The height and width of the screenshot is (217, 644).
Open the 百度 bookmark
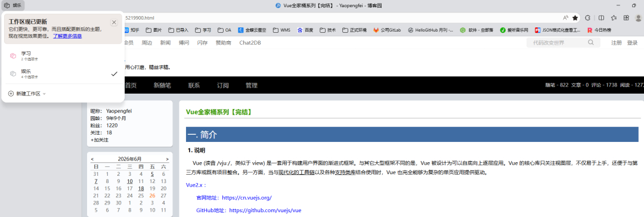tap(305, 30)
